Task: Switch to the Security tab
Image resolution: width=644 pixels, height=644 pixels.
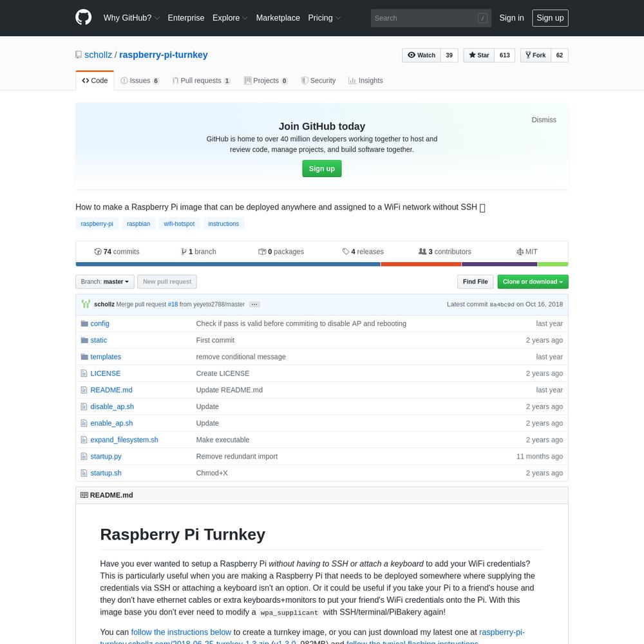Action: point(318,80)
